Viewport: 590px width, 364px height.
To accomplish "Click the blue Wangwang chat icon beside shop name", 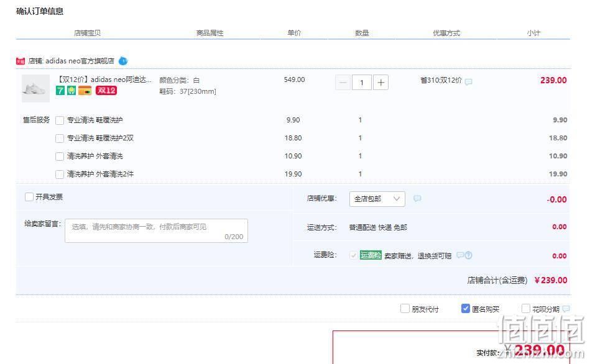I will coord(123,61).
